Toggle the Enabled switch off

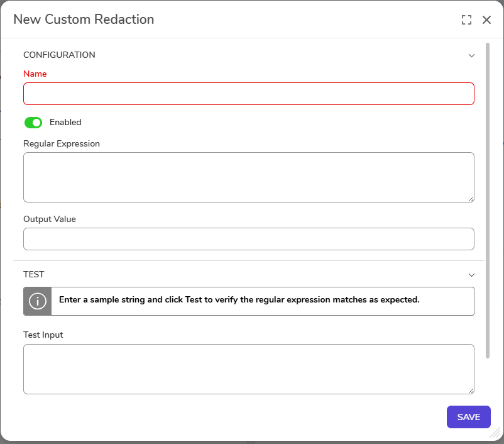pyautogui.click(x=33, y=123)
